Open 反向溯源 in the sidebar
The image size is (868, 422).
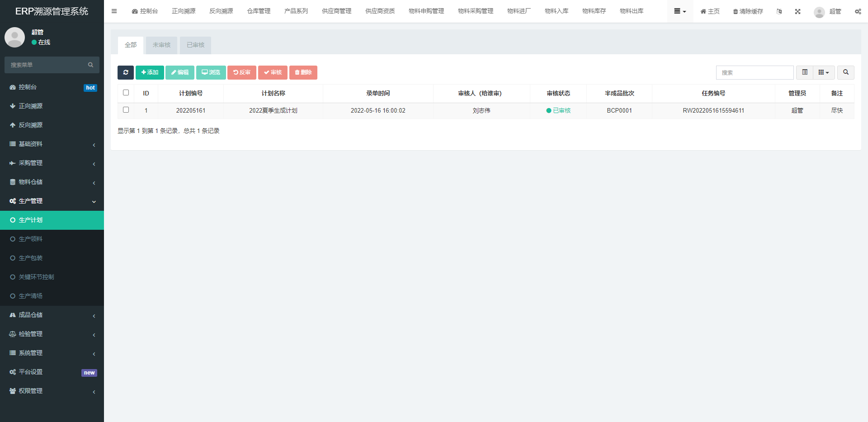(52, 125)
